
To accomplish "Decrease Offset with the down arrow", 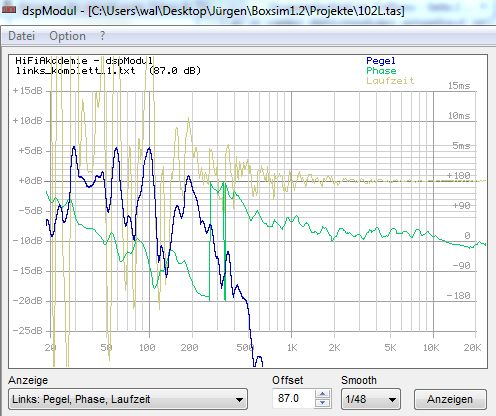I will (x=322, y=403).
